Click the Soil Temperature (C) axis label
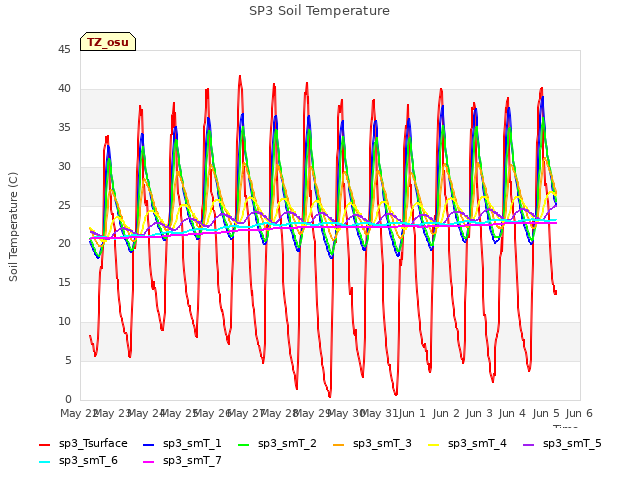Screen dimensions: 640x480 (x=13, y=227)
